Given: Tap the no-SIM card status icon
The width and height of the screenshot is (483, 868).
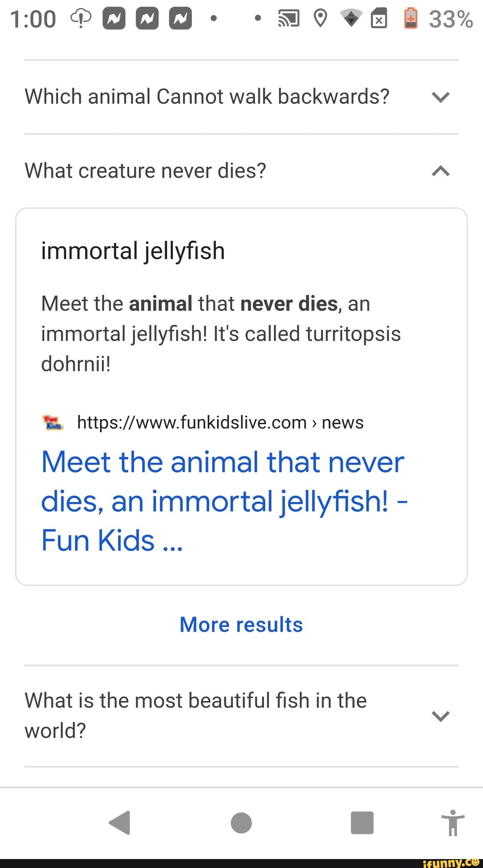Looking at the screenshot, I should click(x=379, y=19).
